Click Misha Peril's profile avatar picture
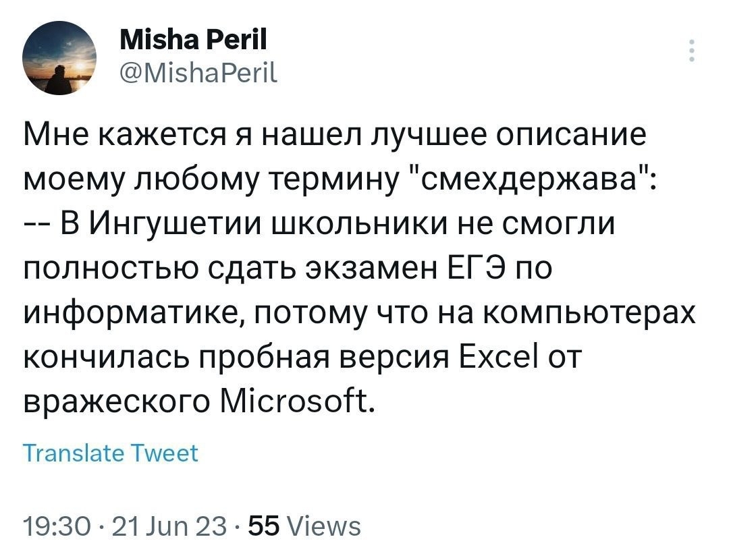Screen dimensions: 729x560 point(59,59)
